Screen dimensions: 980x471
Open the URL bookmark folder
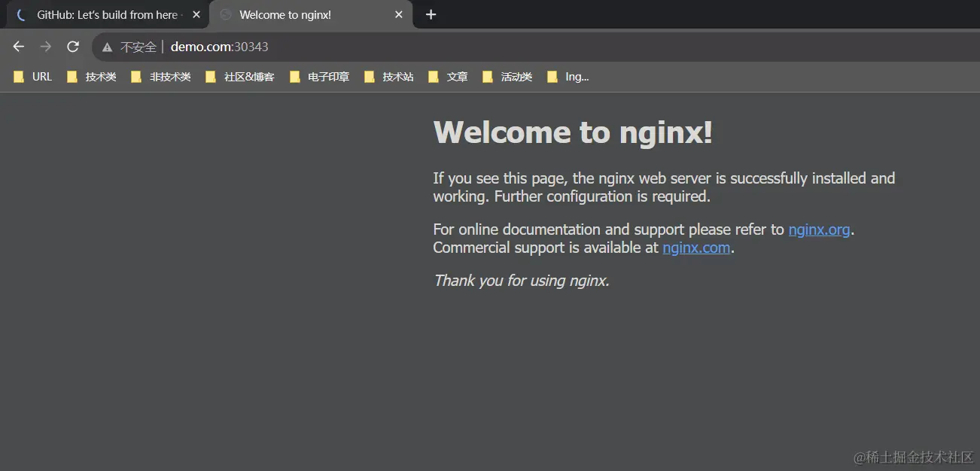tap(32, 77)
